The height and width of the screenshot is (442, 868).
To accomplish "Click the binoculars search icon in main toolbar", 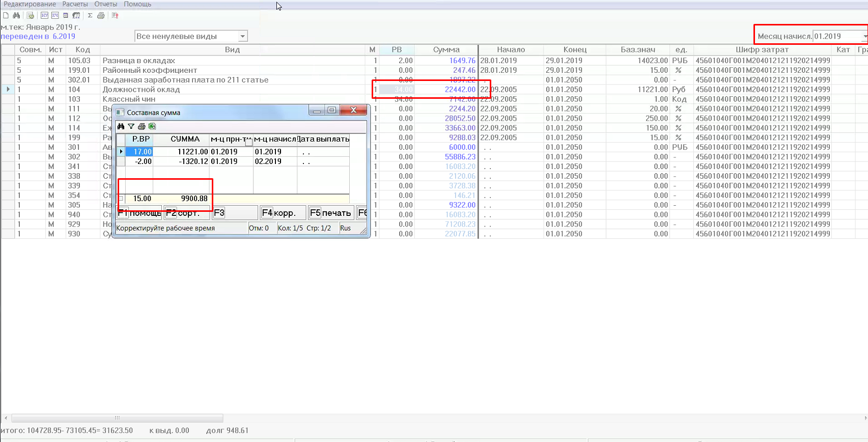I will [x=16, y=15].
